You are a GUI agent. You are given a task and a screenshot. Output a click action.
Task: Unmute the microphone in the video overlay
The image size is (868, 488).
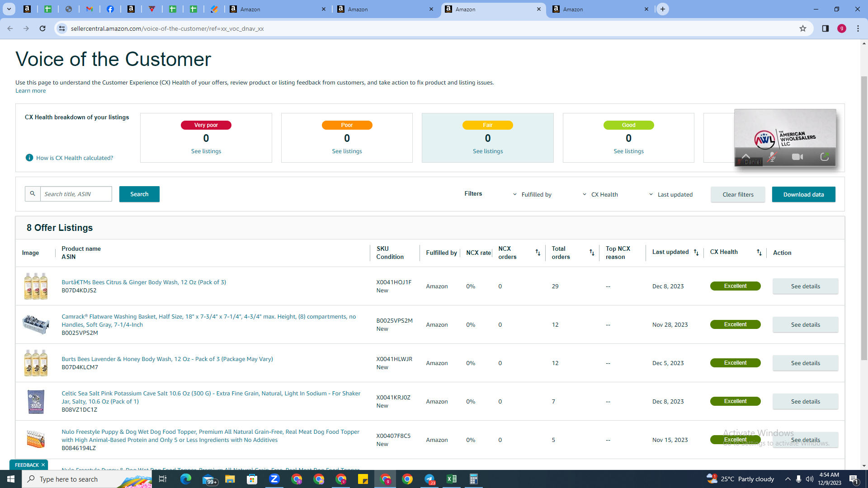click(x=772, y=157)
